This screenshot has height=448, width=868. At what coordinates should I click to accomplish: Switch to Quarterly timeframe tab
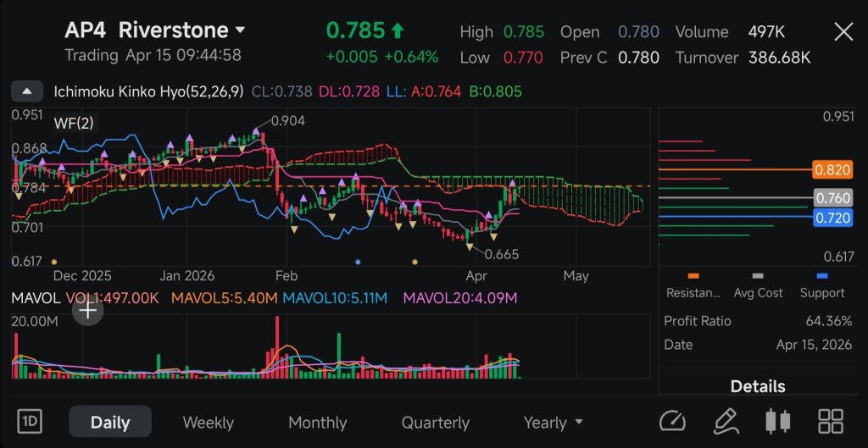click(x=435, y=423)
